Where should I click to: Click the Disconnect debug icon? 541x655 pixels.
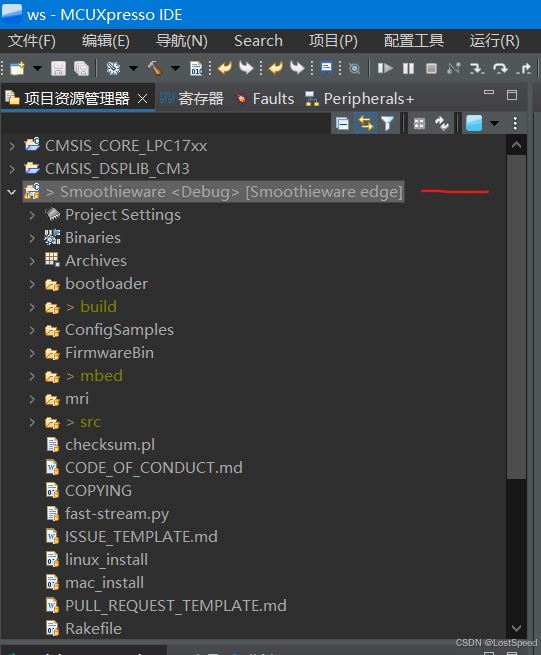click(454, 68)
